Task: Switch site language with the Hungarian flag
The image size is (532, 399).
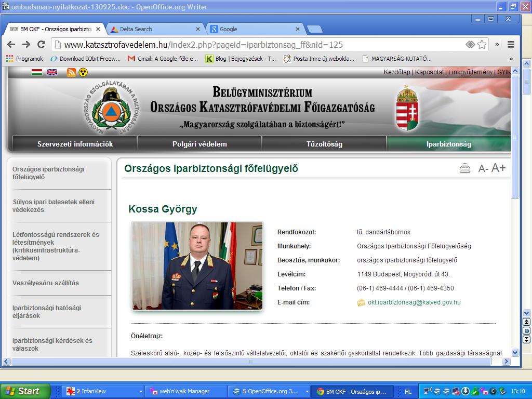Action: [x=37, y=72]
